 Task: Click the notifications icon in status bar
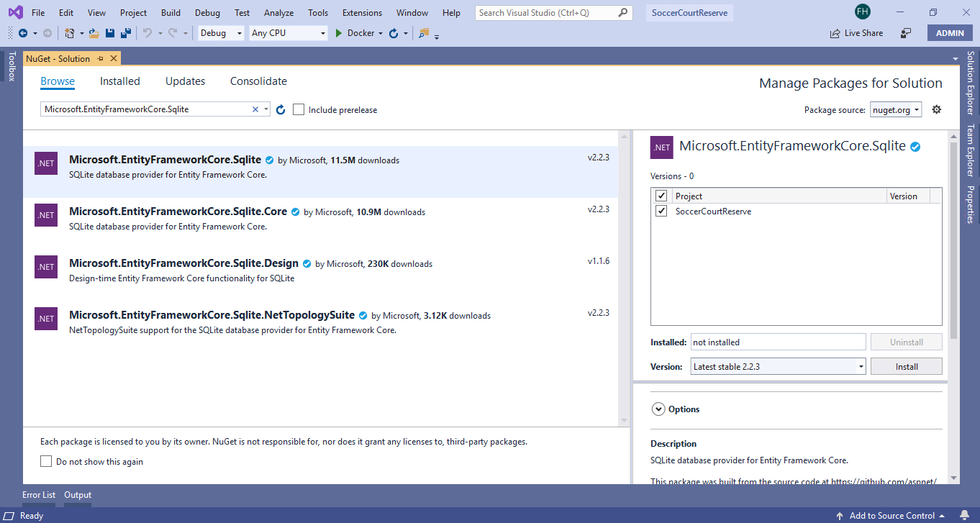[965, 515]
